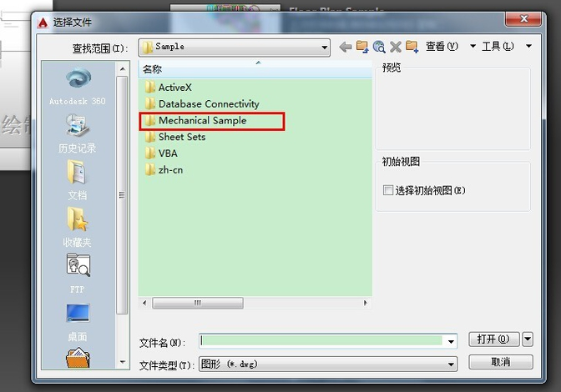The height and width of the screenshot is (392, 561).
Task: Open the 收藏夹 favorites location
Action: 78,227
